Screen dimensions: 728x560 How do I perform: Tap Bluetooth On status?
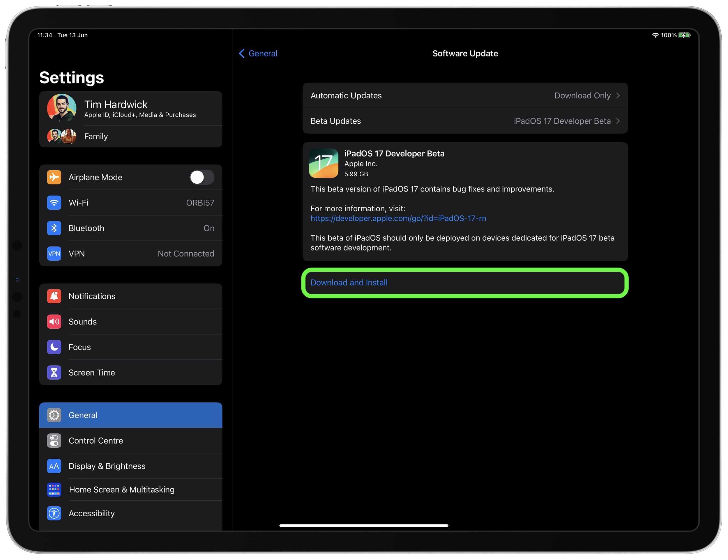209,228
